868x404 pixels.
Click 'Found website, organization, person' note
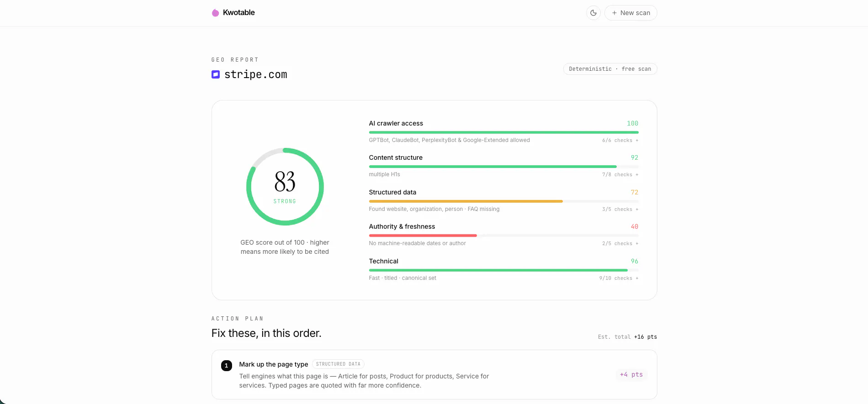(434, 209)
